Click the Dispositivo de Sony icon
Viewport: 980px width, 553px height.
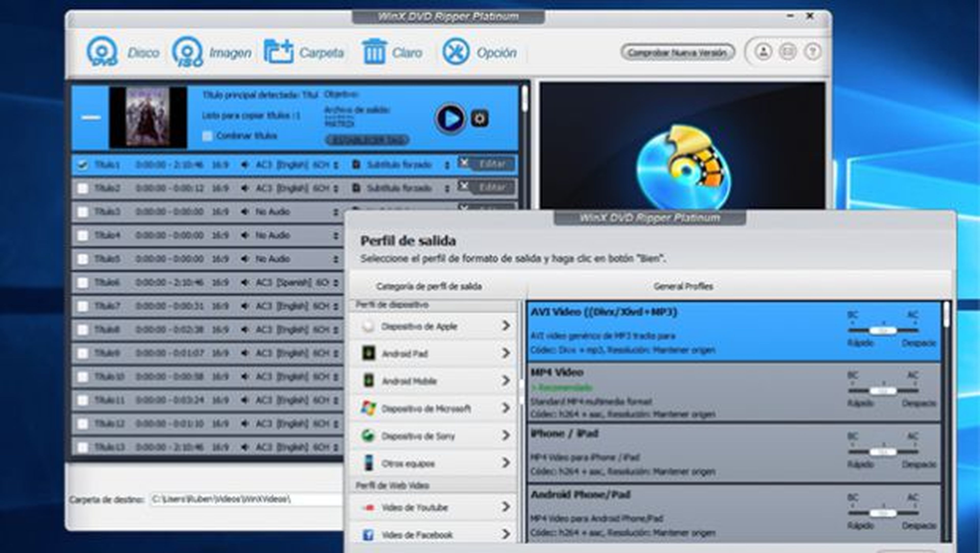(368, 436)
